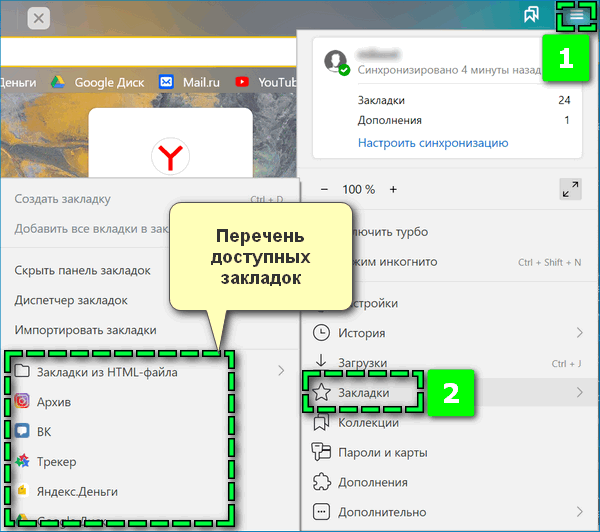The height and width of the screenshot is (532, 600).
Task: Click the download arrow icon next to Загрузки
Action: pos(321,360)
